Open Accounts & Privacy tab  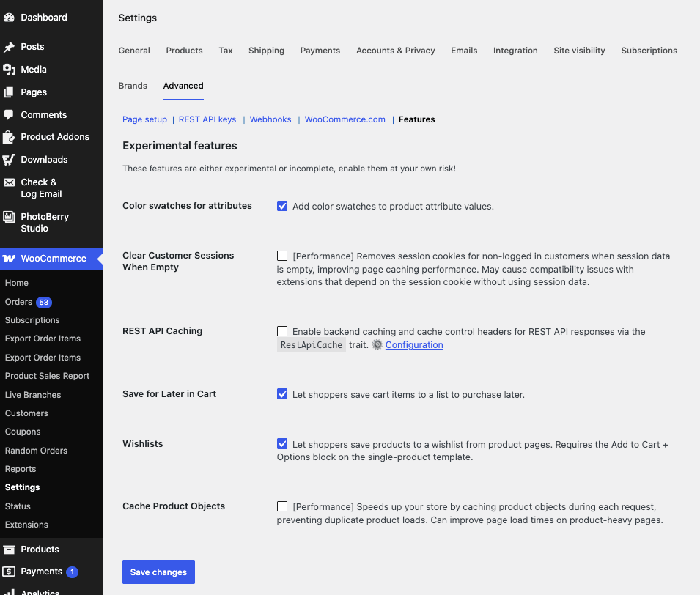396,51
